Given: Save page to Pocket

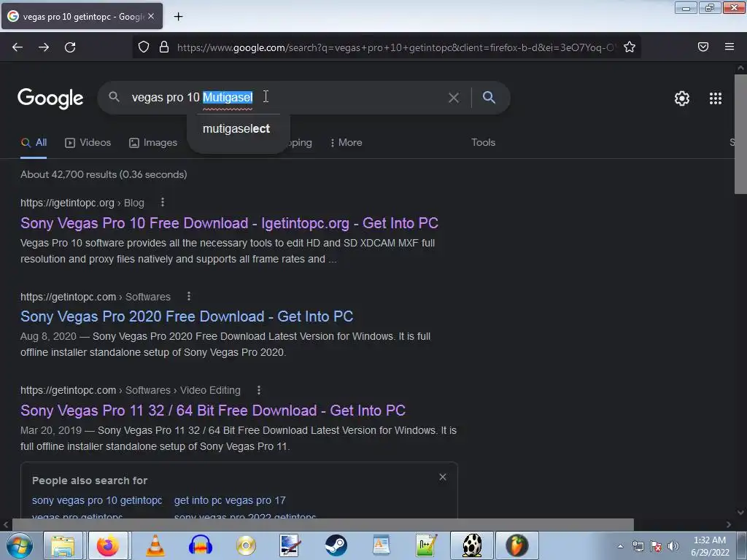Looking at the screenshot, I should [703, 47].
